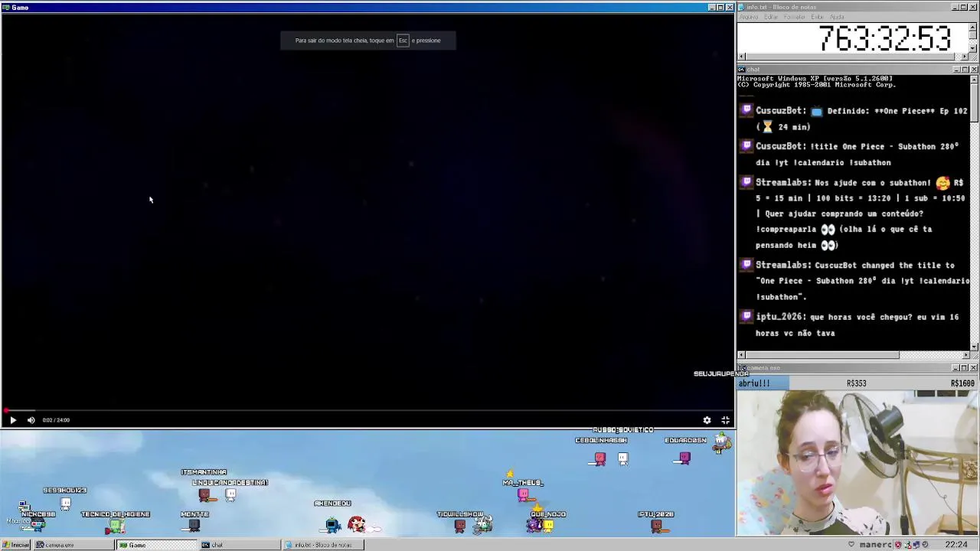Click the 0:02 / 24:00 time display
Screen dimensions: 980x551
56,420
